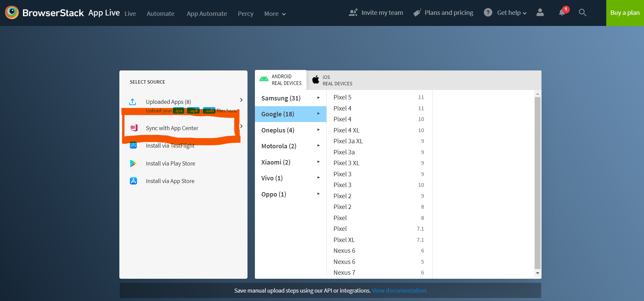The height and width of the screenshot is (301, 644).
Task: Click the Plans and pricing rocket icon
Action: (417, 12)
